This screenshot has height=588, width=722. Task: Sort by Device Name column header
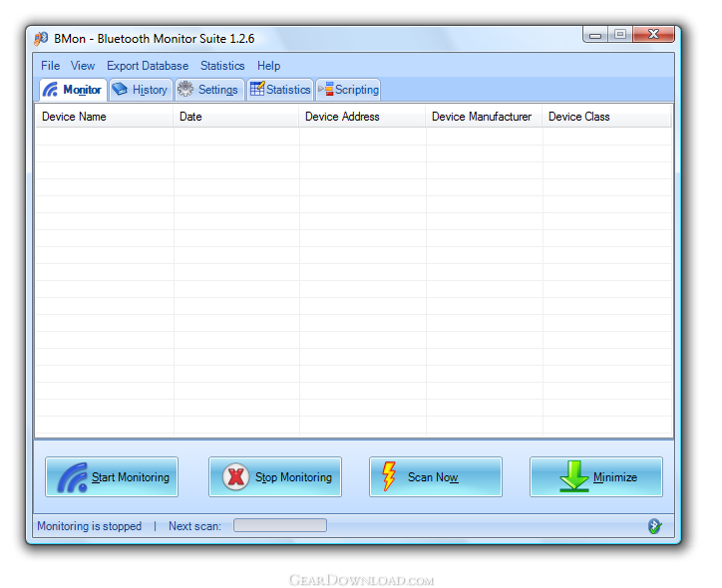[x=105, y=117]
